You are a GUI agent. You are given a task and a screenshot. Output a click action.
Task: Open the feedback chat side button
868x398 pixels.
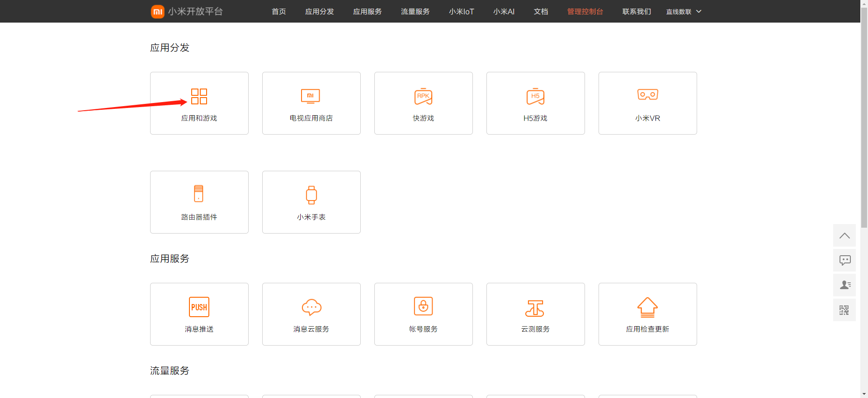point(844,260)
